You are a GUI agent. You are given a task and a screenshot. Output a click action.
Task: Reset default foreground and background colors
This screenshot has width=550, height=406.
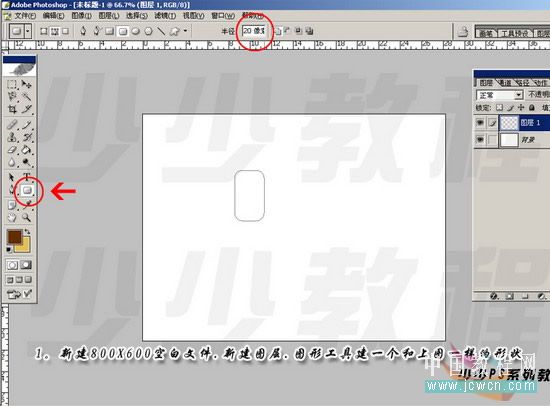9,249
